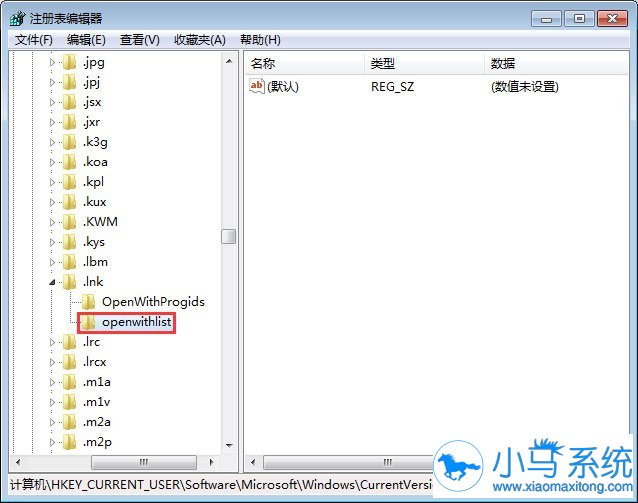Viewport: 638px width, 503px height.
Task: Select the OpenWithProgids key label
Action: click(x=153, y=302)
